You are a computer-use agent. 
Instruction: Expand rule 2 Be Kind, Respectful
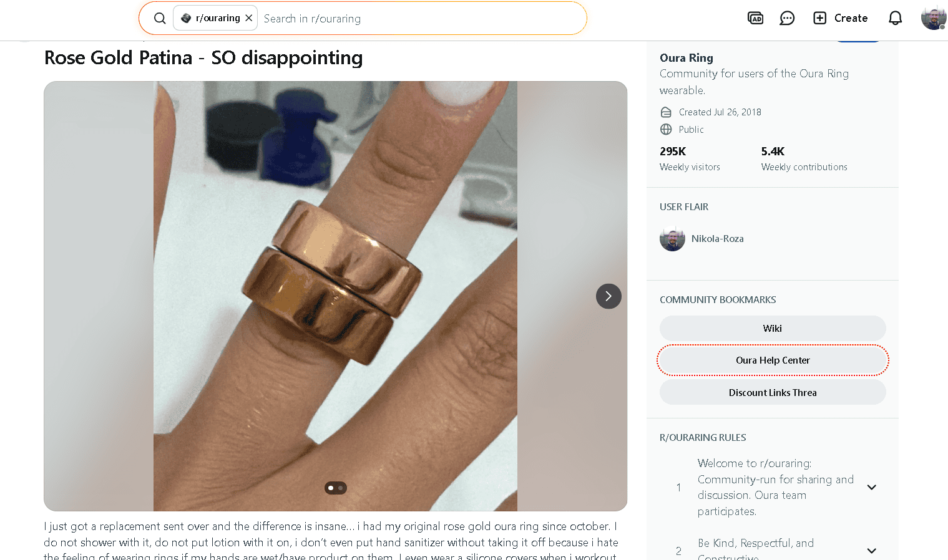pos(872,551)
